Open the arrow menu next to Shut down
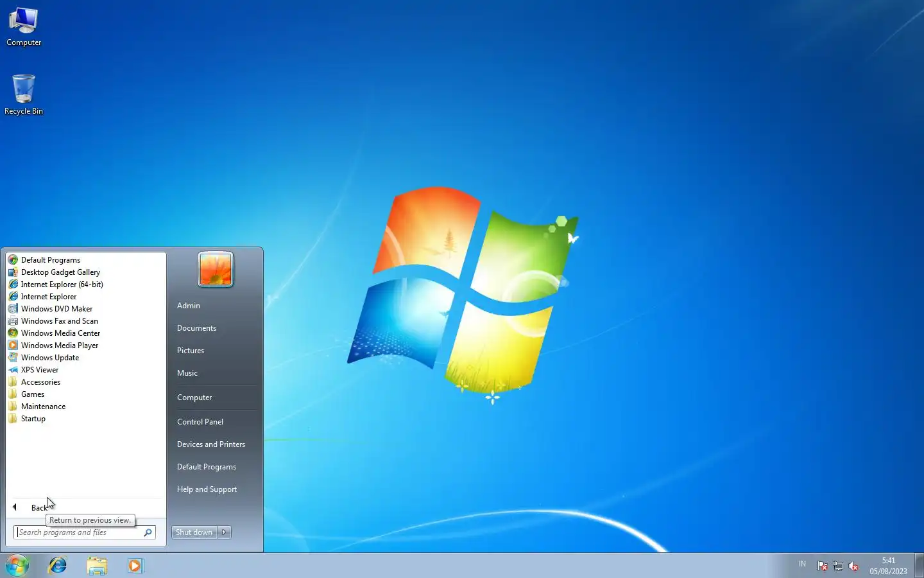 tap(224, 532)
